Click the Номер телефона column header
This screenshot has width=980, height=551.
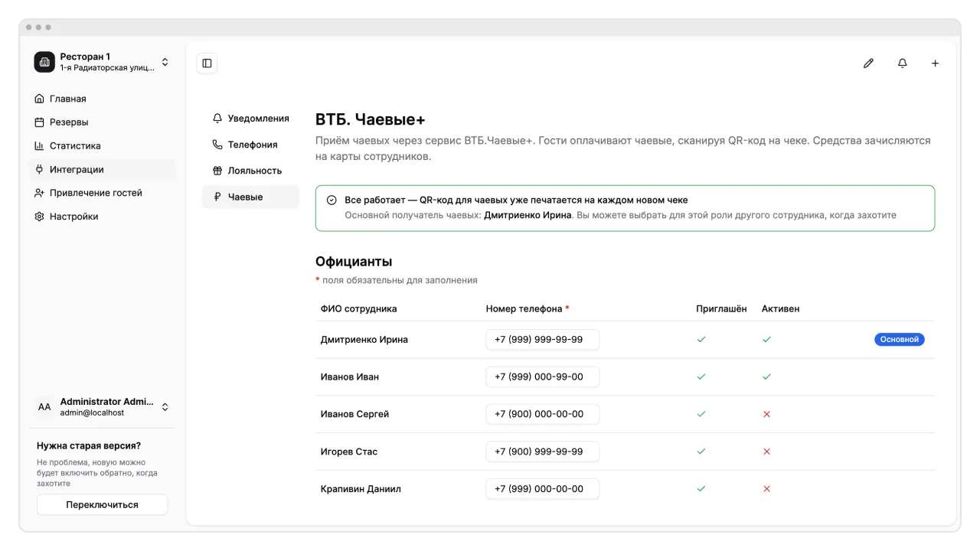(528, 309)
